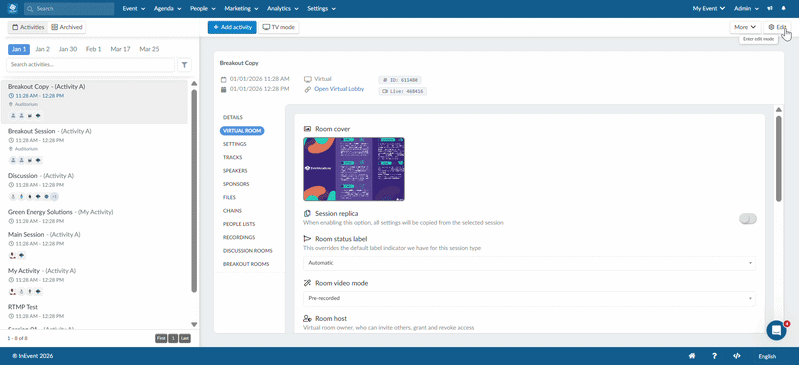The image size is (799, 365).
Task: Select the Mar 17 date tab
Action: tap(121, 49)
